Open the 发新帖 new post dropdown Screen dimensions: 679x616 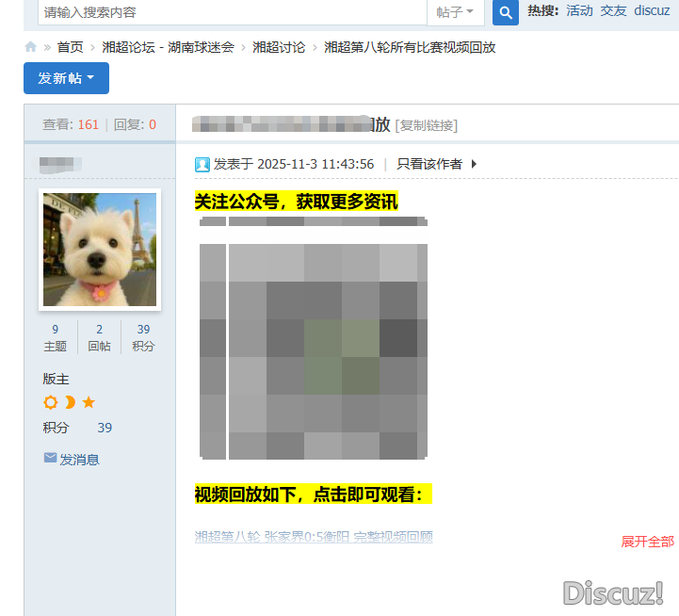pos(66,78)
